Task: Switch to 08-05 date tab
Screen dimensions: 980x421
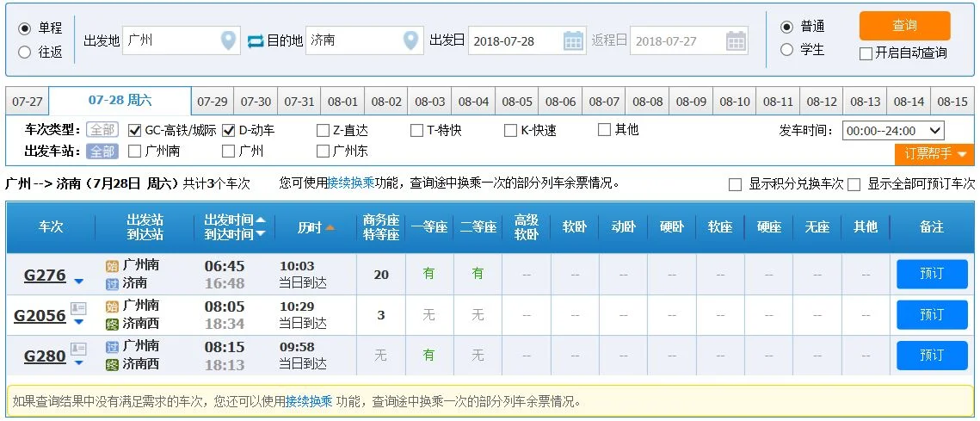Action: coord(517,102)
